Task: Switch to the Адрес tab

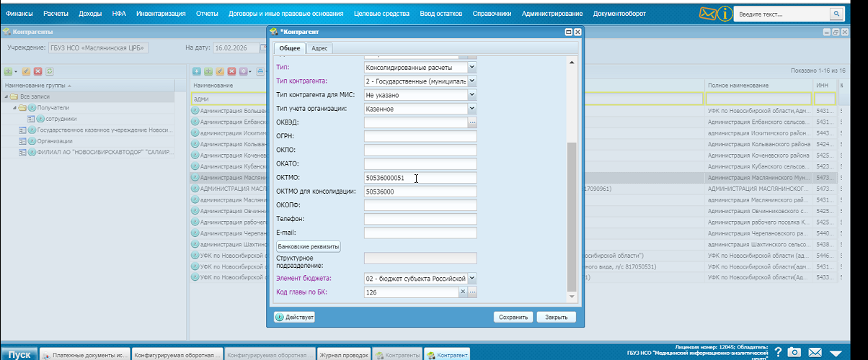Action: click(319, 48)
